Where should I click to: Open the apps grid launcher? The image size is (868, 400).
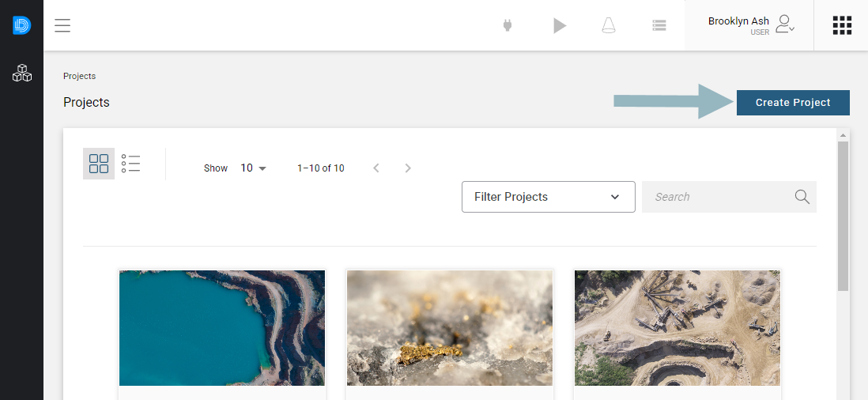(x=842, y=25)
